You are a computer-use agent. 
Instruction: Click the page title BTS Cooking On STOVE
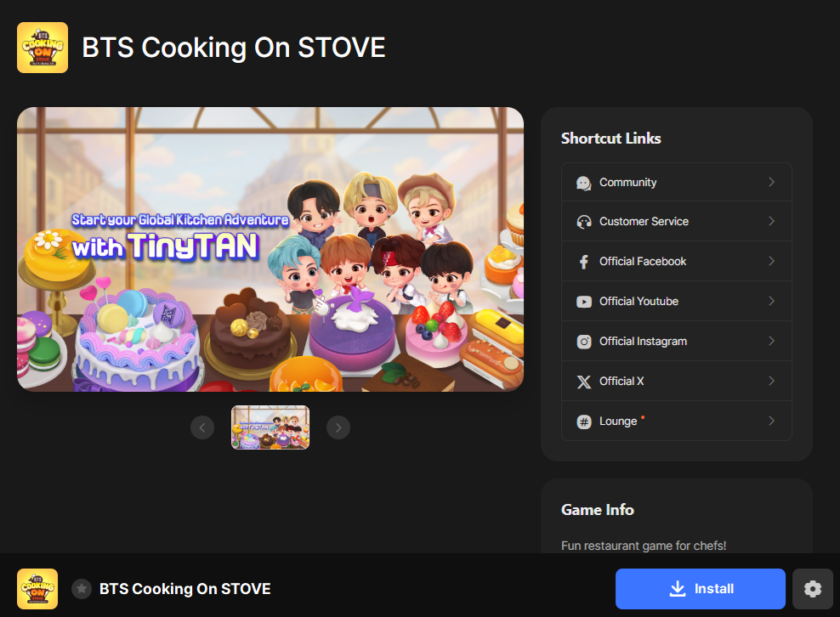pyautogui.click(x=234, y=48)
